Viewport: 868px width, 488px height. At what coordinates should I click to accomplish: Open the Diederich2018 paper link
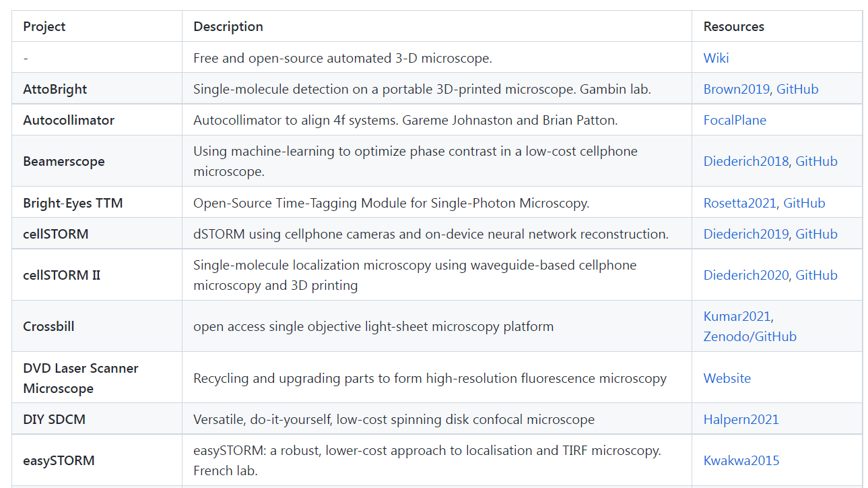coord(745,161)
